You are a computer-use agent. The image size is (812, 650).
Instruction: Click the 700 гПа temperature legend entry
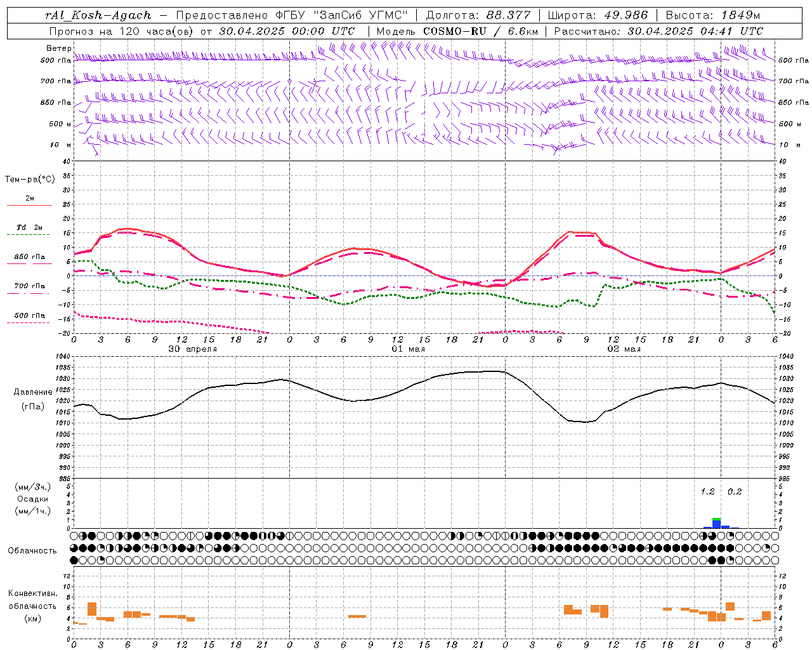click(30, 286)
